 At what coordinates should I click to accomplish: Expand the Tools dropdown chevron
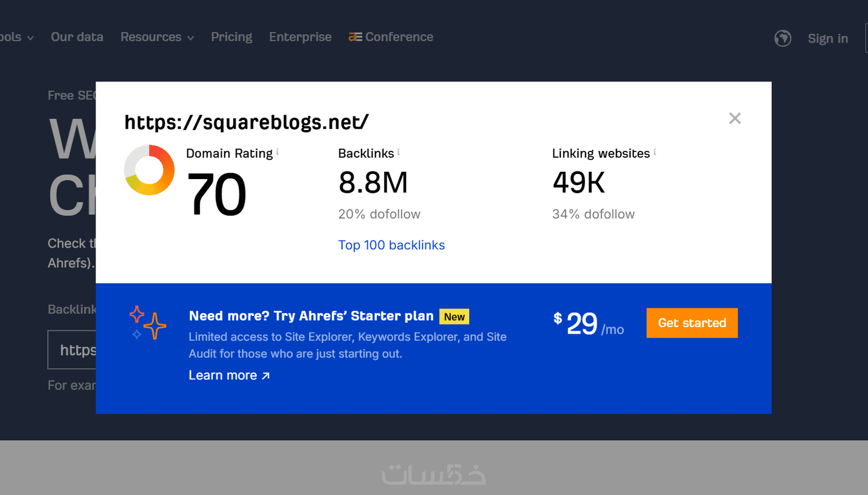click(30, 38)
